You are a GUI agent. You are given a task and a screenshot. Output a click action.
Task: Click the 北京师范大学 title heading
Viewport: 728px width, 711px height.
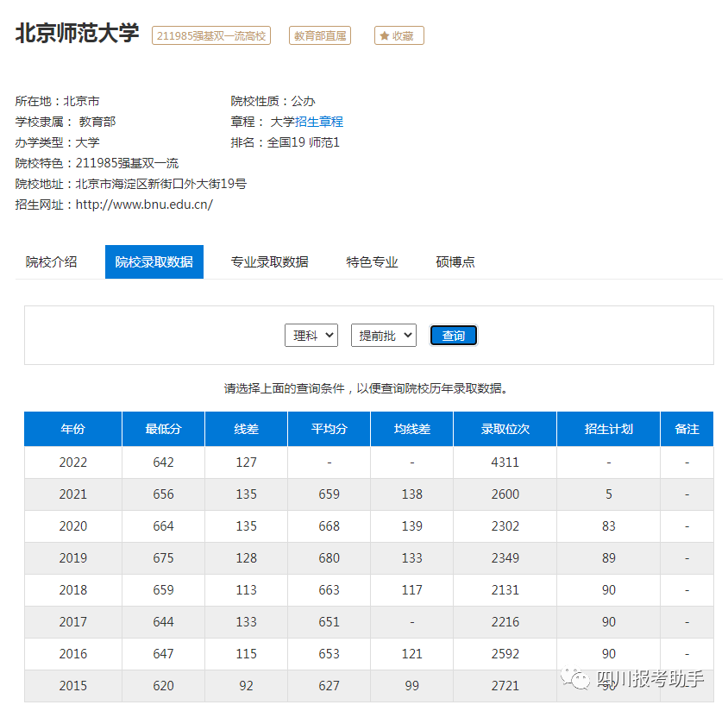click(77, 34)
